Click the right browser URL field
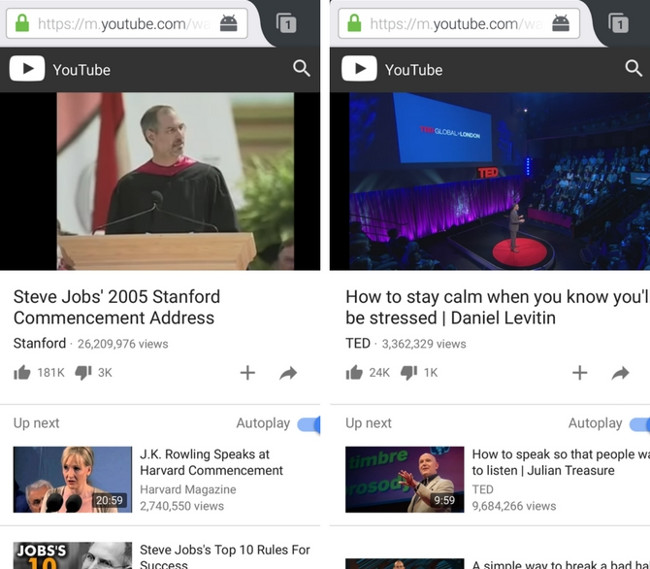Image resolution: width=650 pixels, height=569 pixels. tap(458, 23)
